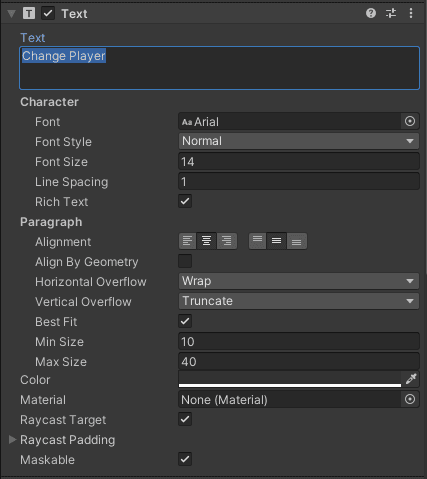The width and height of the screenshot is (427, 479).
Task: Open Text component help reference icon
Action: click(x=371, y=13)
